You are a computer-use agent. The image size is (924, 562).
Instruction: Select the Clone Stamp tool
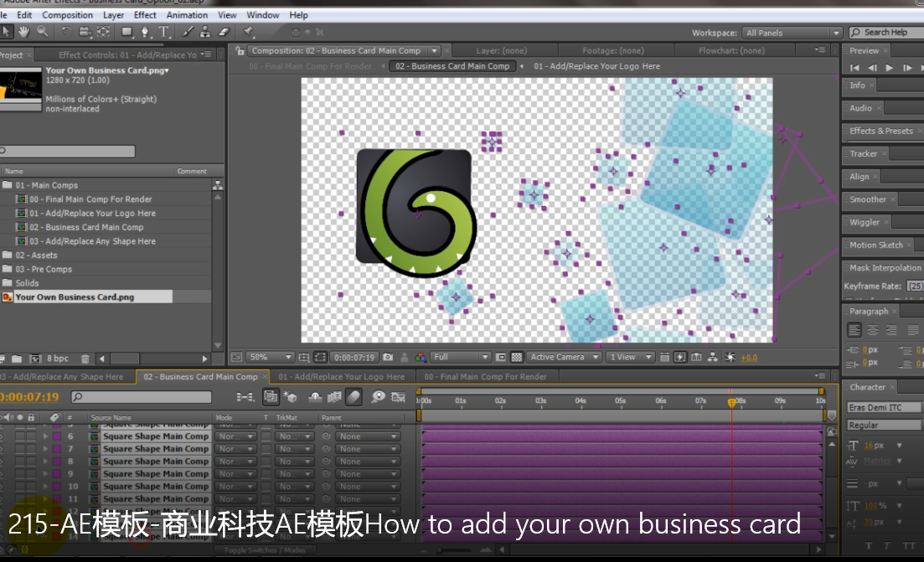click(x=205, y=31)
